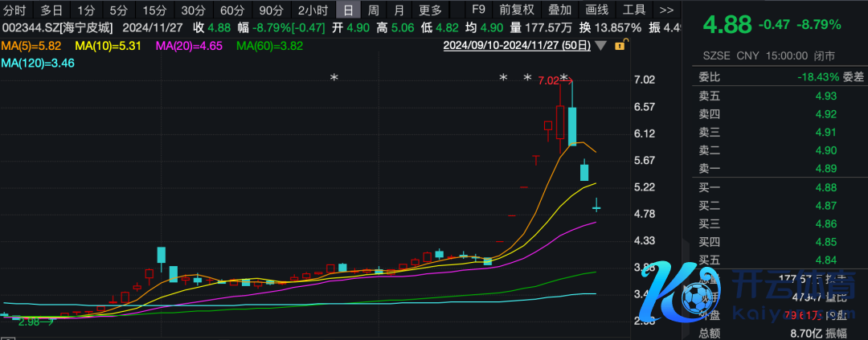Select the latest cyan candlestick near 4.88

(596, 208)
